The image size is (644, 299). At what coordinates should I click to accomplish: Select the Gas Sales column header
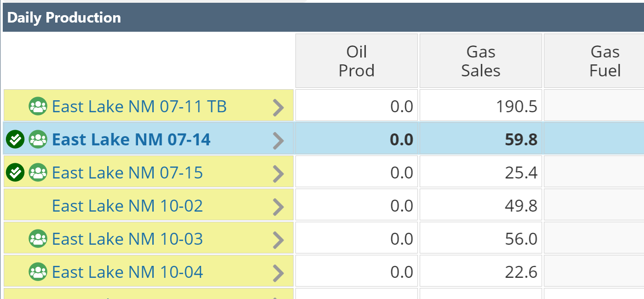coord(481,61)
